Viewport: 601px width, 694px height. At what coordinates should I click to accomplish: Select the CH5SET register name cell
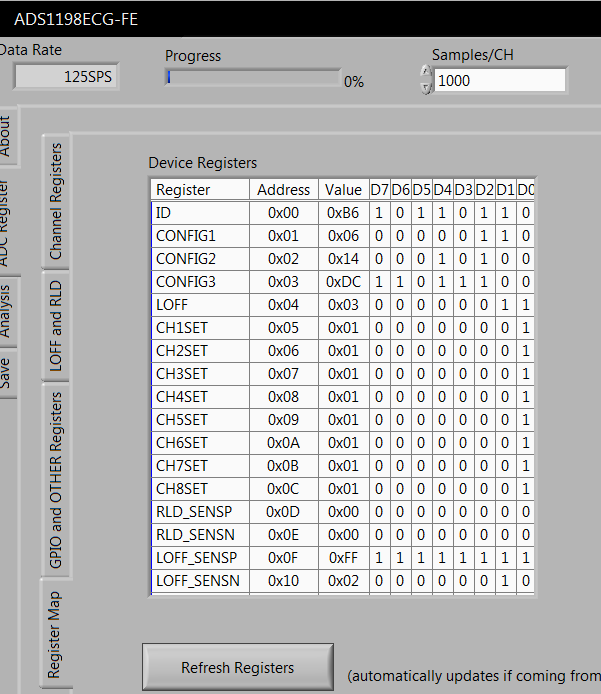click(200, 420)
